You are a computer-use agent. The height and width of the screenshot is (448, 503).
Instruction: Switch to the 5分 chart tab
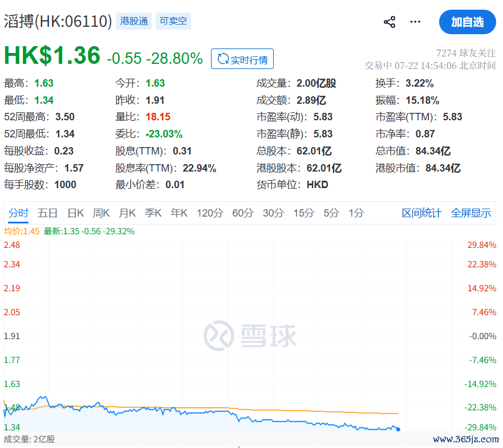331,213
